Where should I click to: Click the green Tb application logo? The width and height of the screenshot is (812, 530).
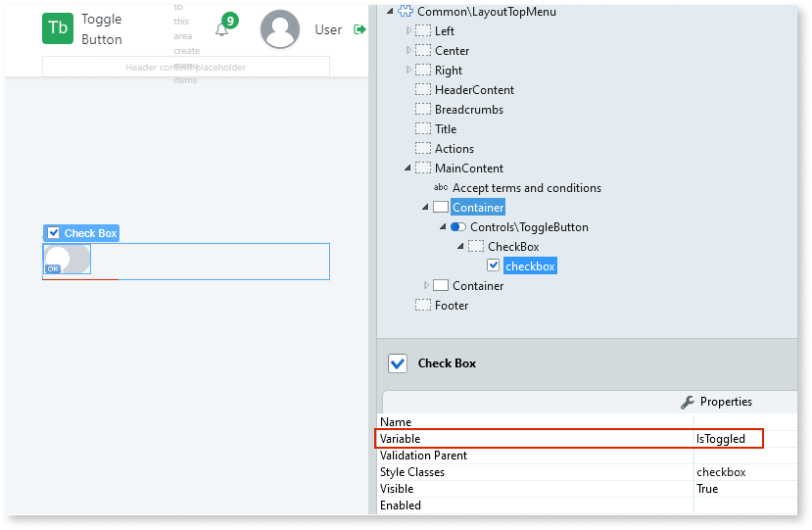(x=58, y=28)
